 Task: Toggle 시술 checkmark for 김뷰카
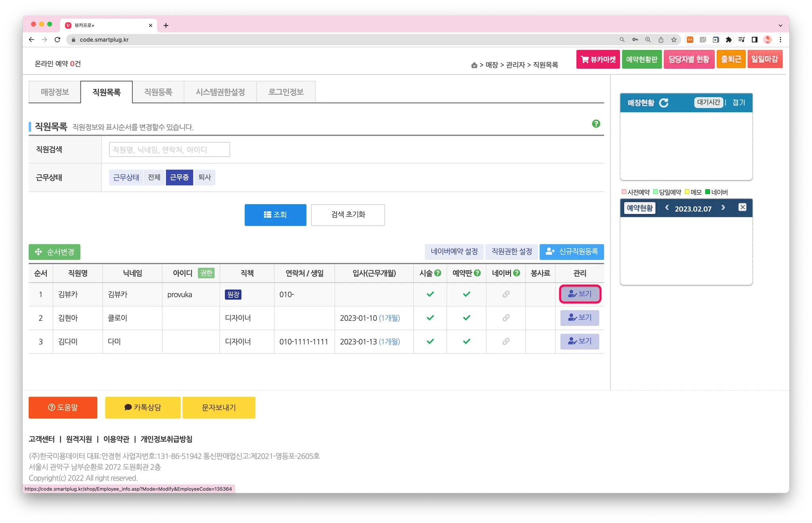(430, 294)
